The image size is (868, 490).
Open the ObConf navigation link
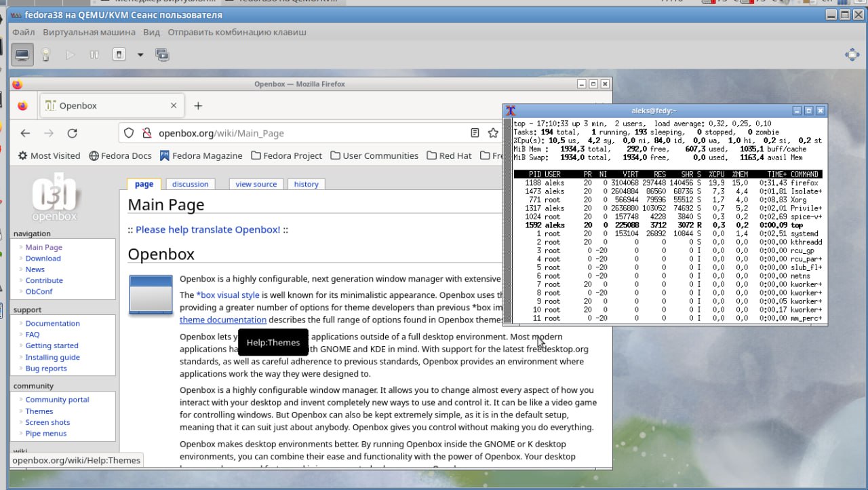click(39, 291)
